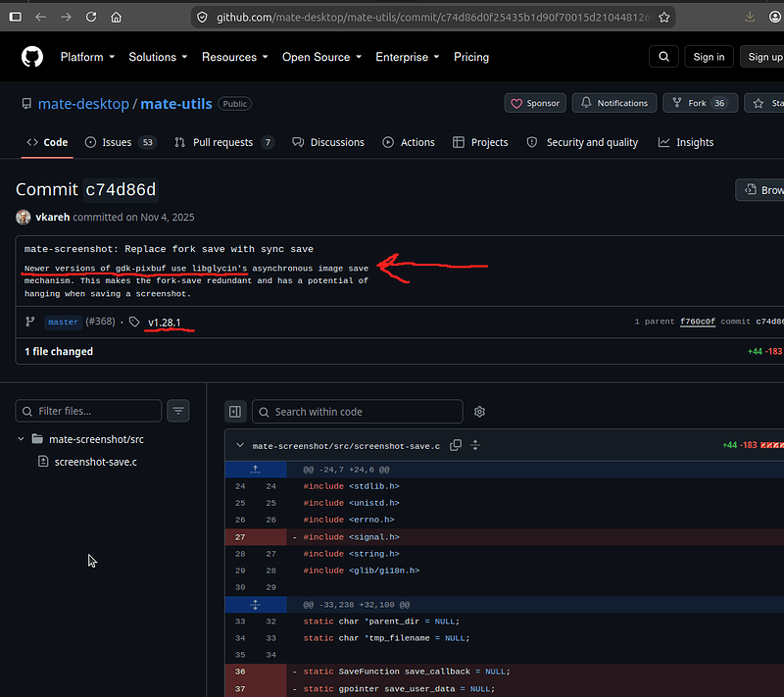Open Discussions tab
Viewport: 784px width, 697px height.
tap(328, 142)
